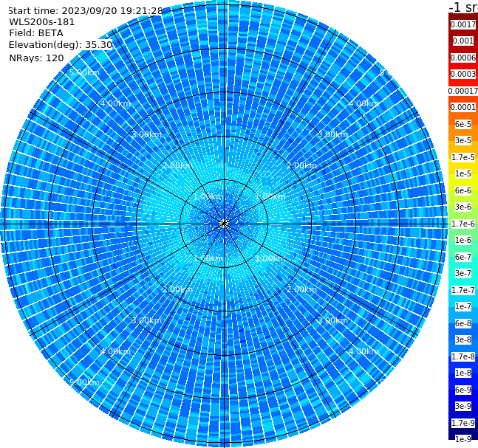Click the colorbar value 0.0017

[x=463, y=24]
